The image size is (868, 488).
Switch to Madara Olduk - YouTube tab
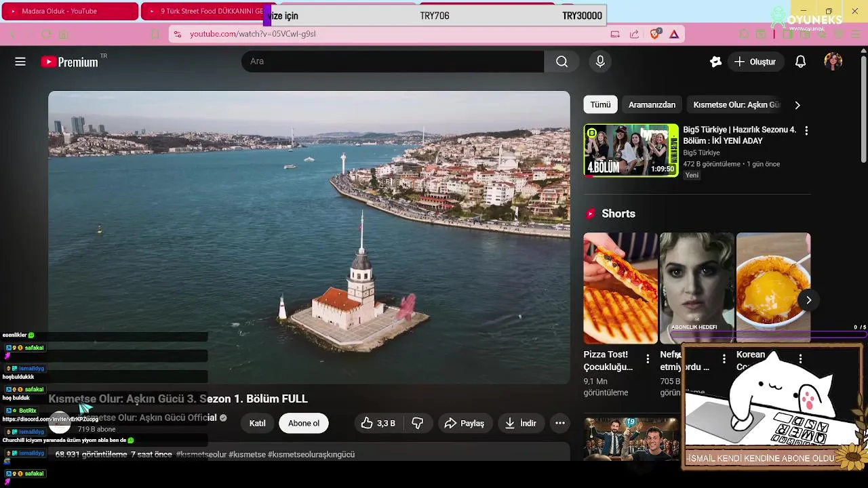[70, 11]
